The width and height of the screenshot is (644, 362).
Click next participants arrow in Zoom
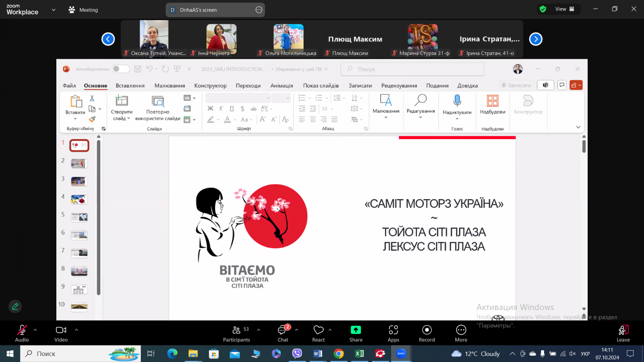536,39
